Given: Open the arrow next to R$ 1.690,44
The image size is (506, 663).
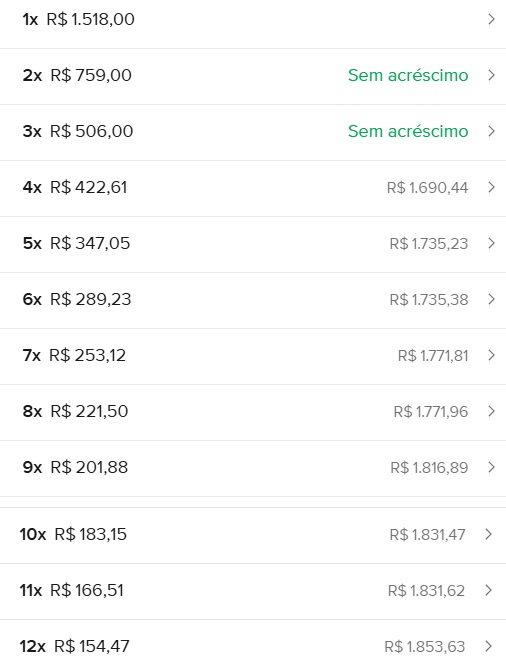Looking at the screenshot, I should pyautogui.click(x=491, y=187).
